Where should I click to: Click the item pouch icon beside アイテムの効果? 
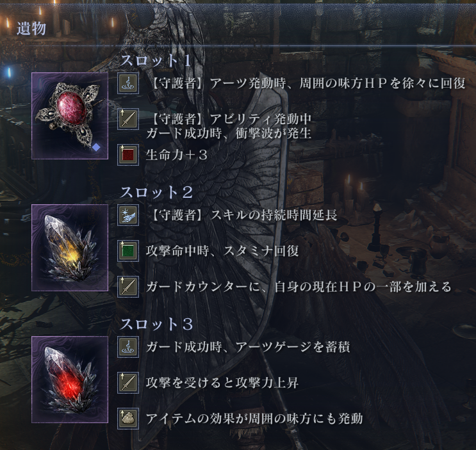click(x=128, y=419)
